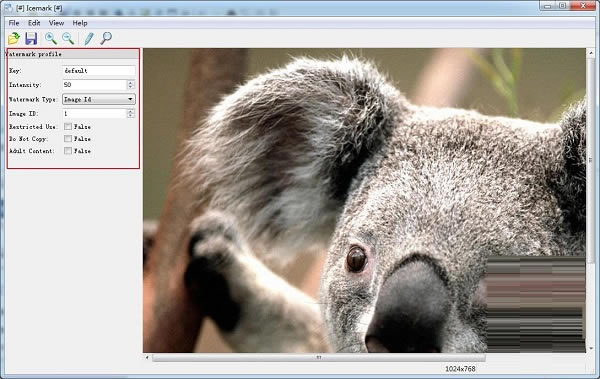Open the File menu
Screen dimensions: 600x379
coord(14,23)
